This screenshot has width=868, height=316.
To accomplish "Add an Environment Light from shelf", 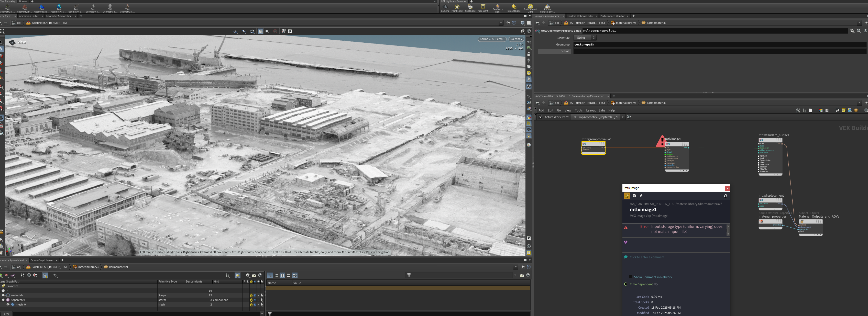I will (x=530, y=8).
